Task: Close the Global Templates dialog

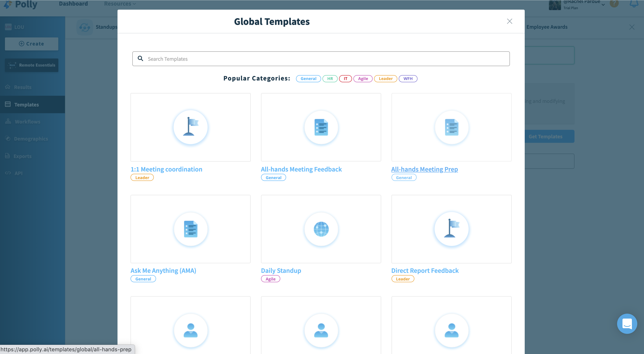Action: [509, 21]
